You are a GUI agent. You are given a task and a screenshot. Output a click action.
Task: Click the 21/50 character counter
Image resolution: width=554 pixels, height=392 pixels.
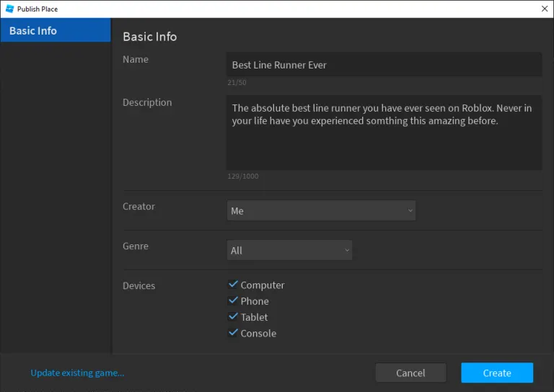(237, 83)
